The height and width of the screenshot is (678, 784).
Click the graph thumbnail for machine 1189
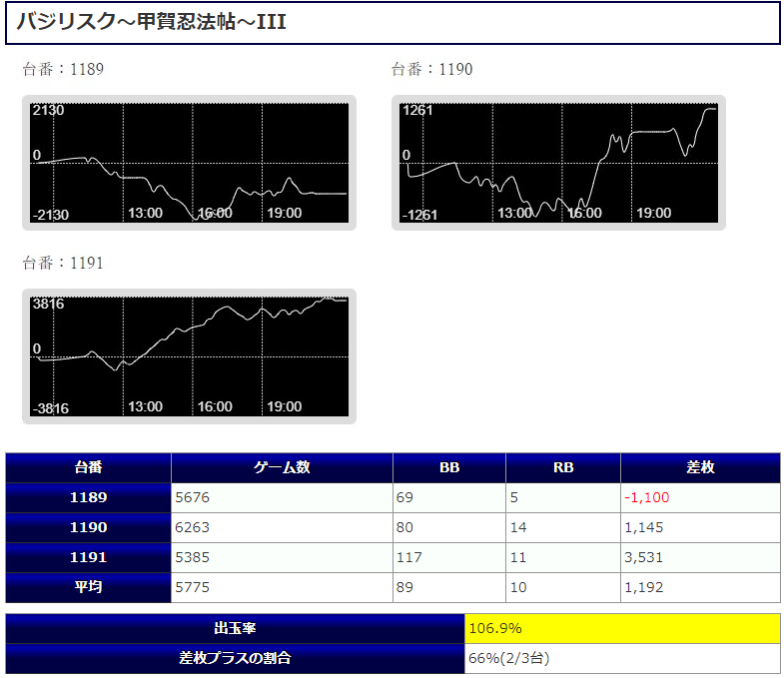point(189,163)
